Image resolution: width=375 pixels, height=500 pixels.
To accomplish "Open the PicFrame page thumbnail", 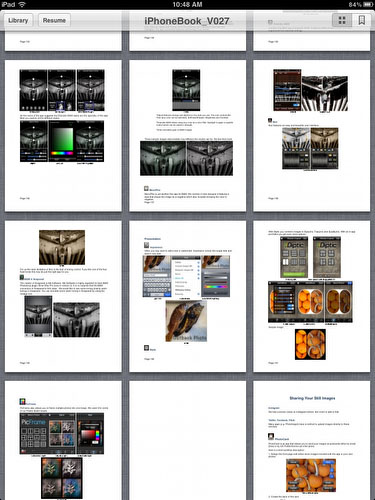I will (63, 440).
